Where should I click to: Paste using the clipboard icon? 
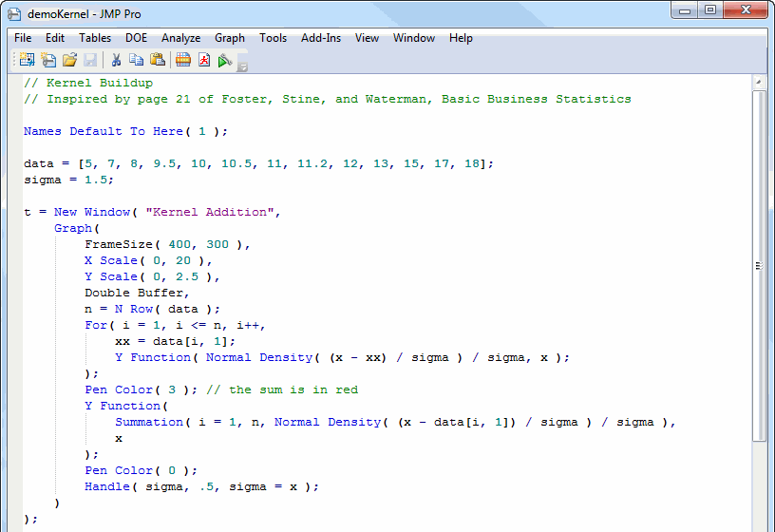click(x=158, y=60)
